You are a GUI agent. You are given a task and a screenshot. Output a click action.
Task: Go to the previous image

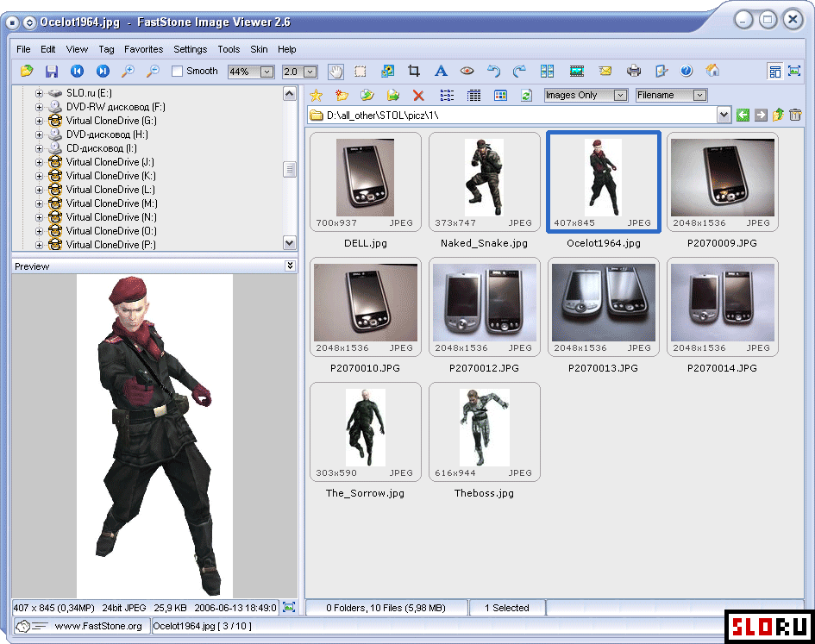coord(77,71)
